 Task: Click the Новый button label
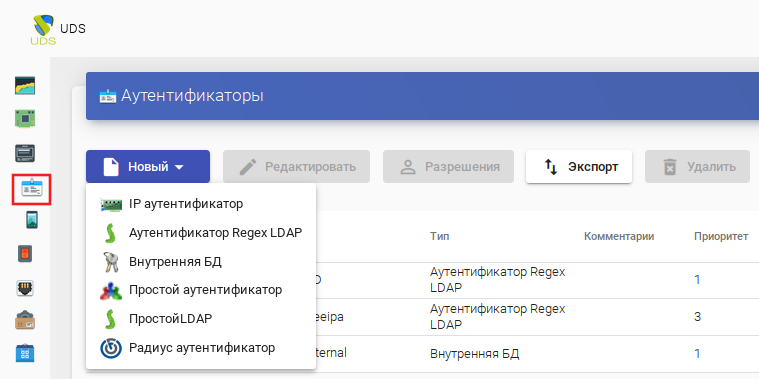pyautogui.click(x=148, y=167)
